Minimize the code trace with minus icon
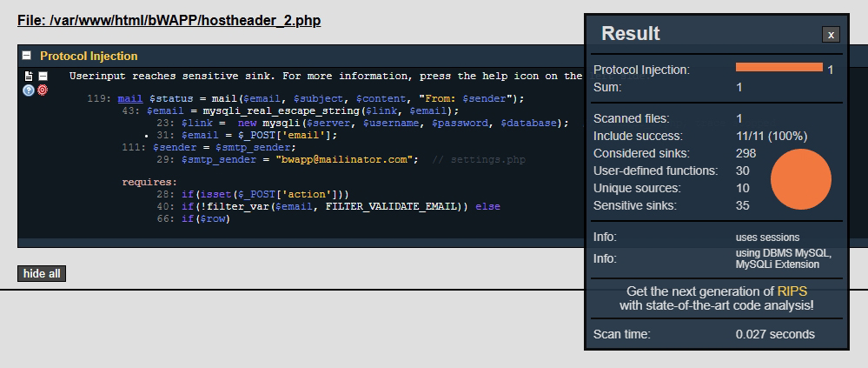This screenshot has height=368, width=868. pyautogui.click(x=43, y=77)
